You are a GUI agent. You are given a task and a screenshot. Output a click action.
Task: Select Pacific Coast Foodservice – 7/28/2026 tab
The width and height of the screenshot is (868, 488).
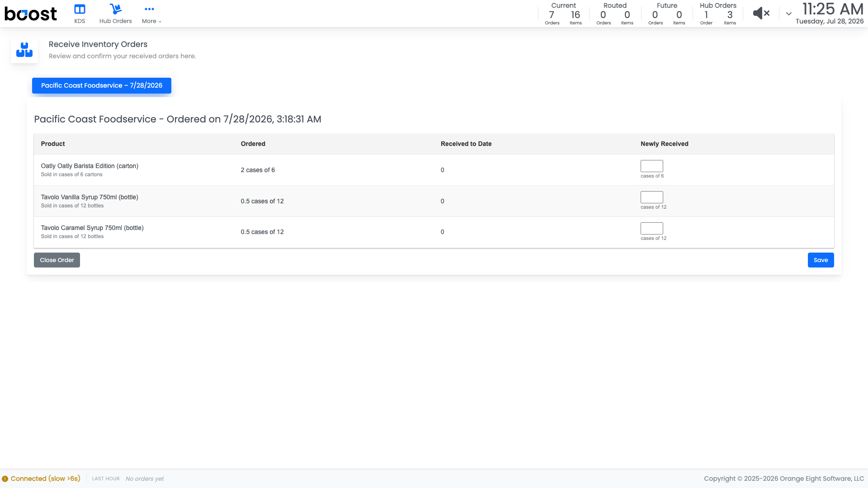click(x=102, y=85)
